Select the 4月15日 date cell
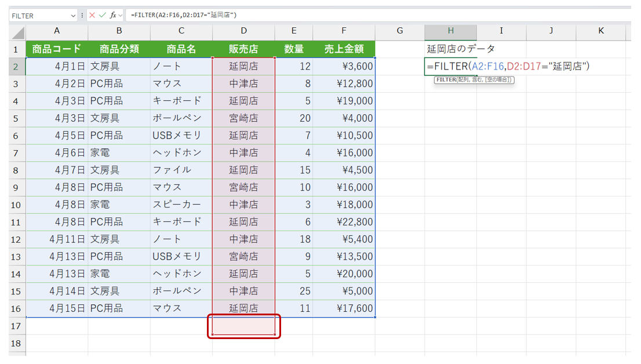641x364 pixels. click(x=57, y=308)
